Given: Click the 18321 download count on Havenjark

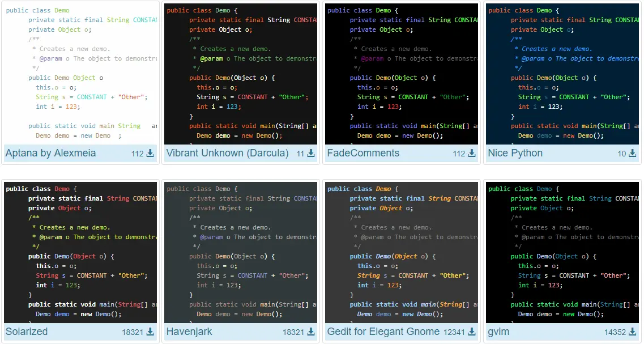Looking at the screenshot, I should pos(293,332).
